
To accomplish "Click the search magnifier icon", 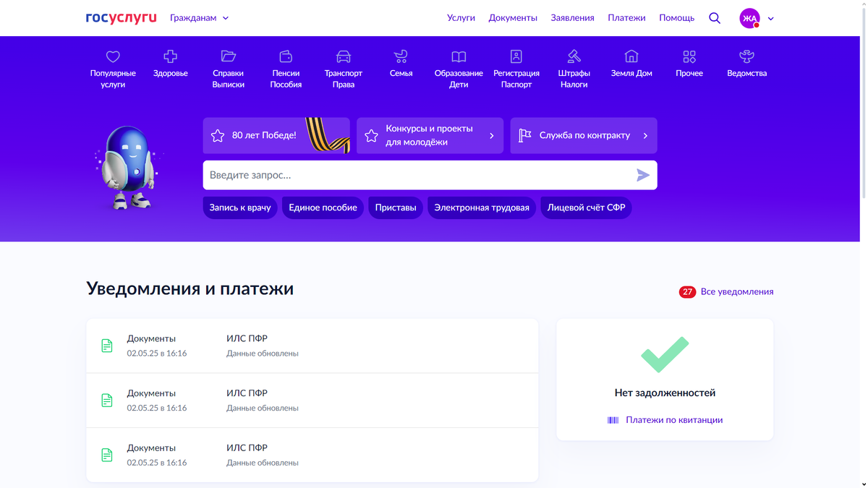I will [715, 18].
